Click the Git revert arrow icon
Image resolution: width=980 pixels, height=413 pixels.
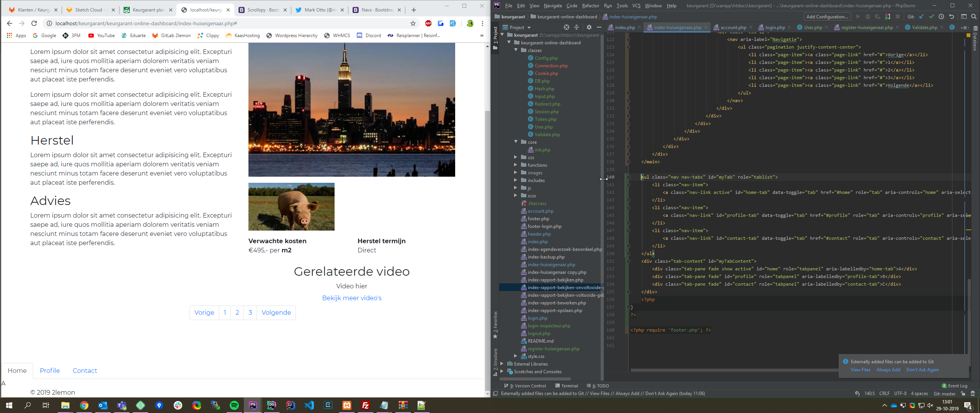tap(952, 17)
